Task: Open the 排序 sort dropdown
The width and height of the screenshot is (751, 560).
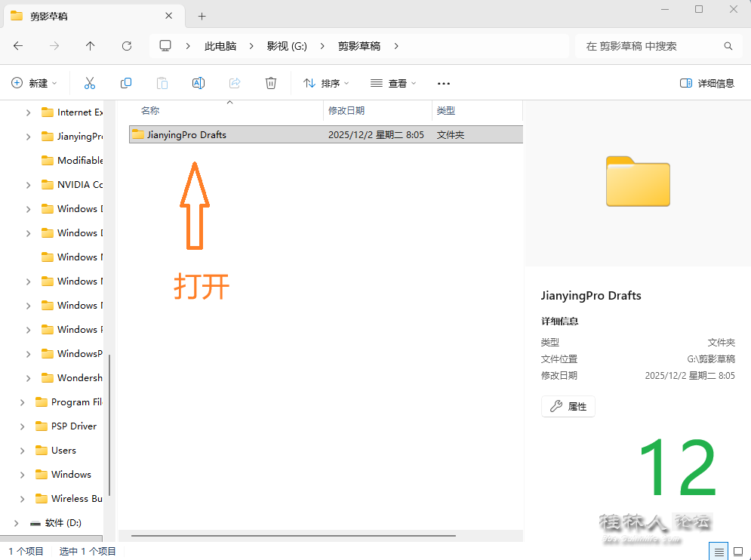Action: pos(326,83)
